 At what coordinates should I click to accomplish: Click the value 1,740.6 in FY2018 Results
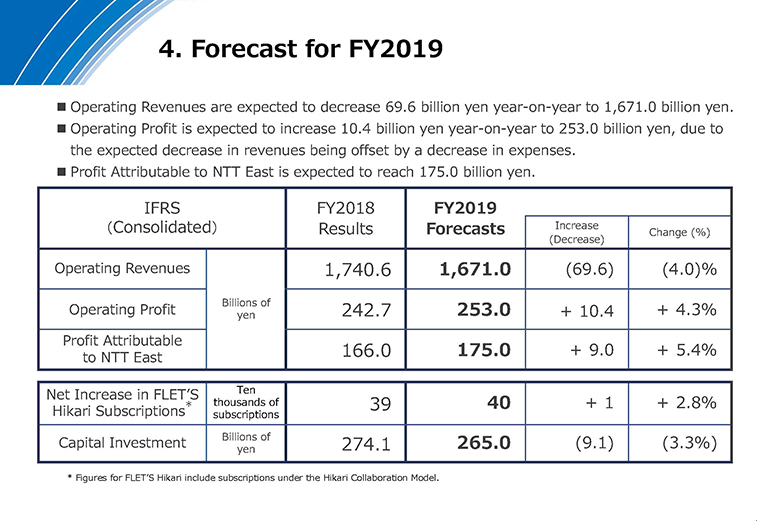click(358, 270)
